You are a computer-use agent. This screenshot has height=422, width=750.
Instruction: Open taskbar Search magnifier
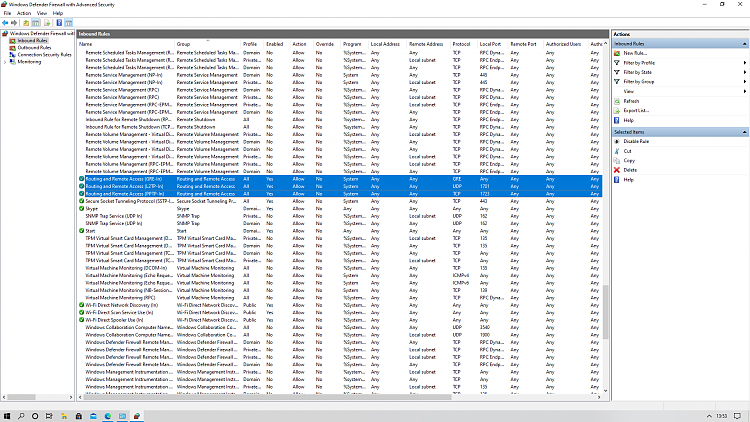click(x=21, y=416)
